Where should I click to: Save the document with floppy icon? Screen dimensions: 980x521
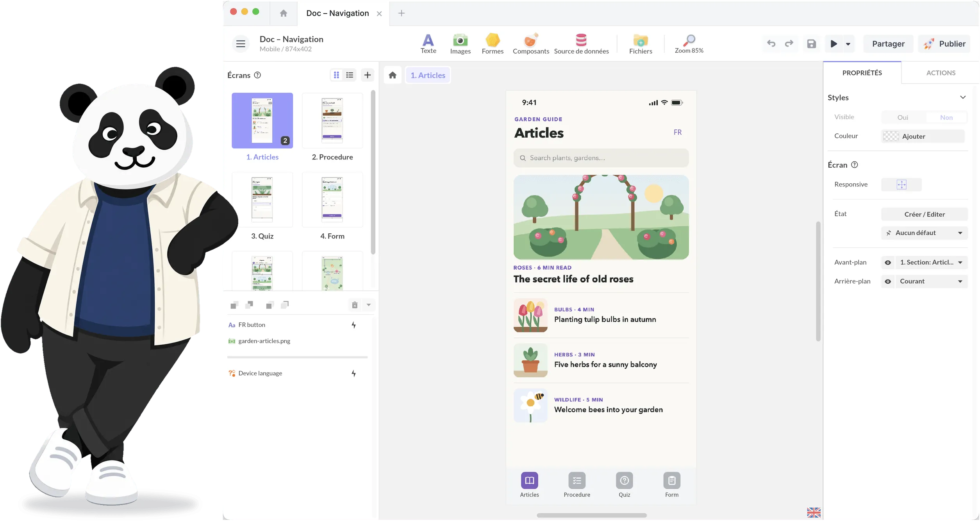pyautogui.click(x=811, y=44)
